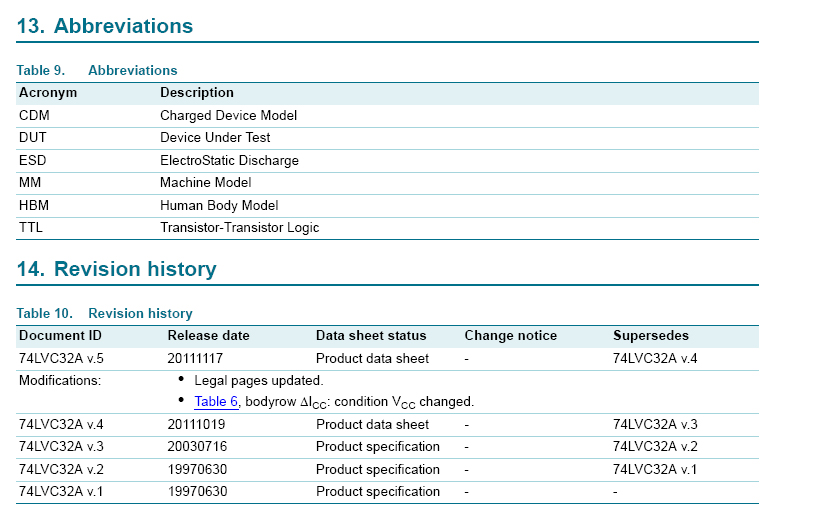823x520 pixels.
Task: Click the Document ID column header
Action: pos(60,336)
